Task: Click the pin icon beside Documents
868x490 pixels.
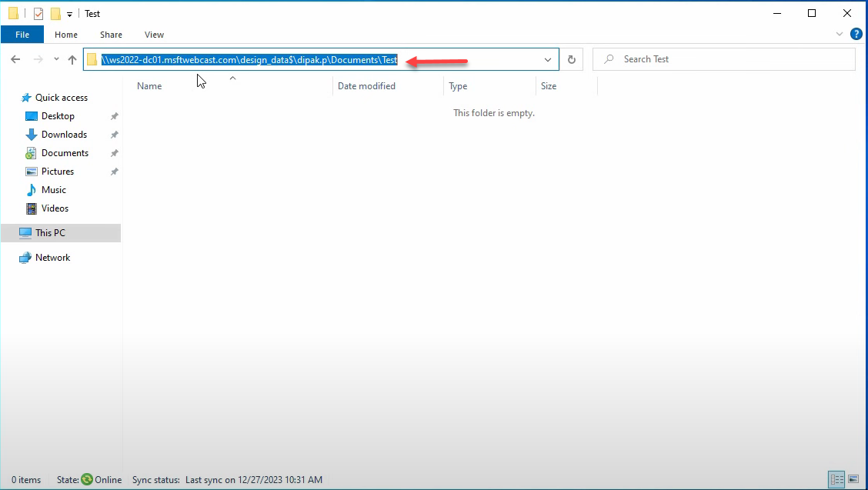Action: (114, 153)
